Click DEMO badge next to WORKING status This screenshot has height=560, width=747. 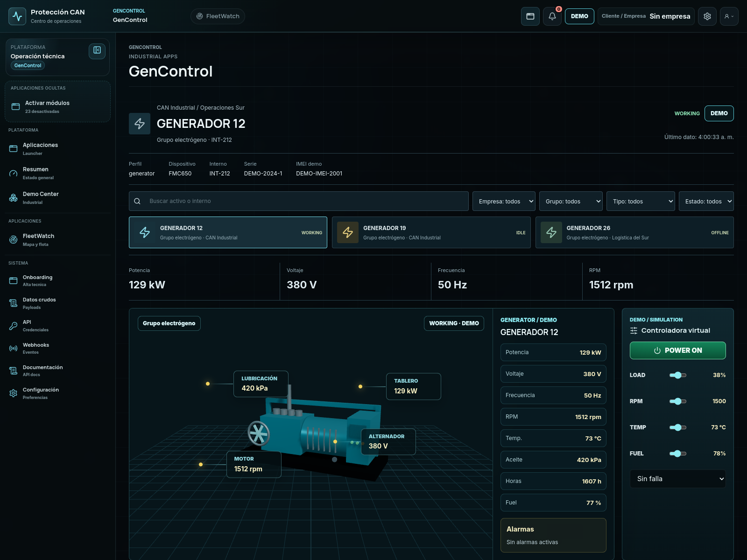[x=719, y=113]
